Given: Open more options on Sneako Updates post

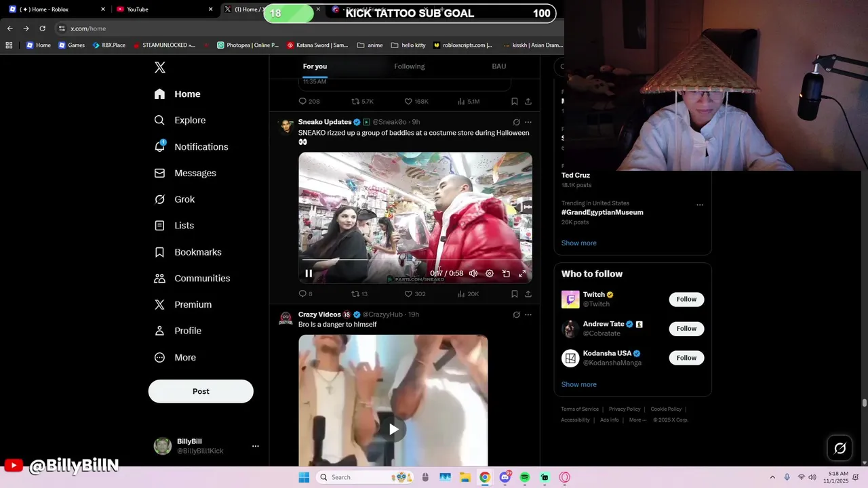Looking at the screenshot, I should click(x=528, y=122).
